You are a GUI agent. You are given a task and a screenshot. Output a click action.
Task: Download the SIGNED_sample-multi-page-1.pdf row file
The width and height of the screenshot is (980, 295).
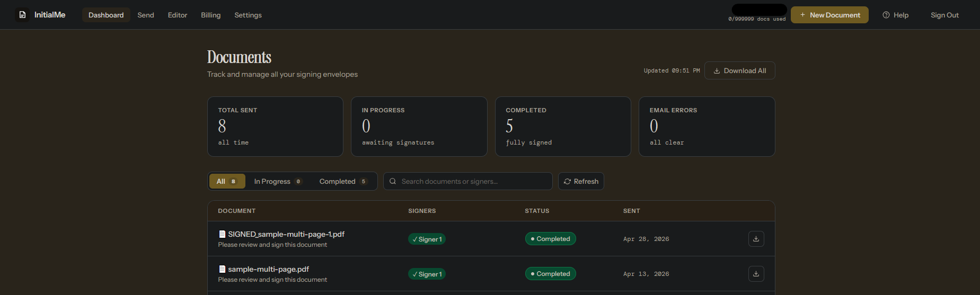coord(756,239)
